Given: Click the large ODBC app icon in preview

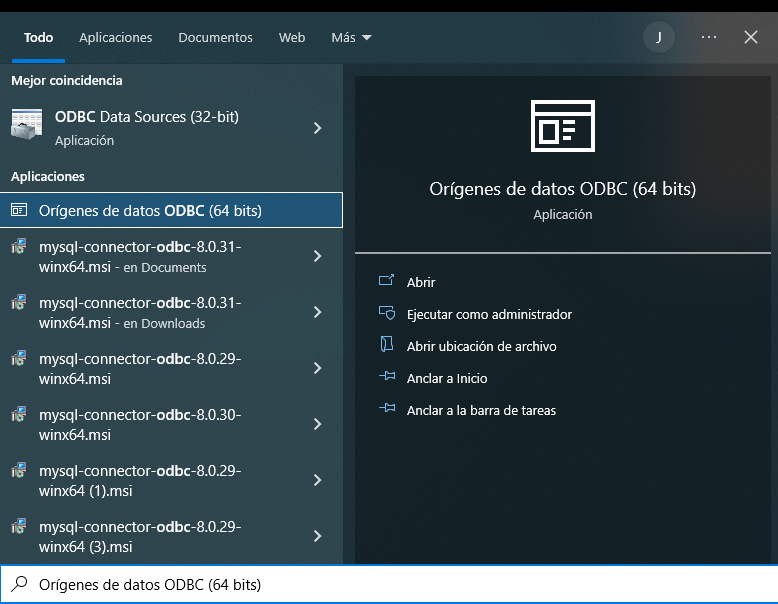Looking at the screenshot, I should point(563,126).
